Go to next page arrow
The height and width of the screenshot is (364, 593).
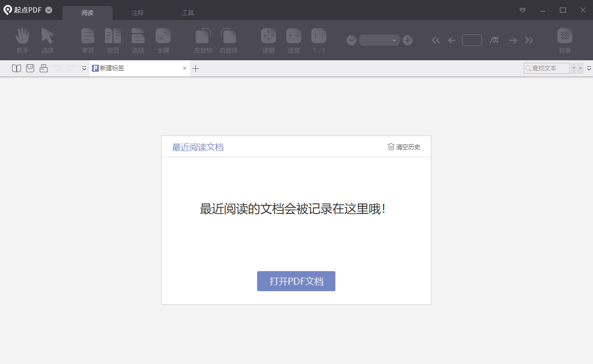pos(513,40)
